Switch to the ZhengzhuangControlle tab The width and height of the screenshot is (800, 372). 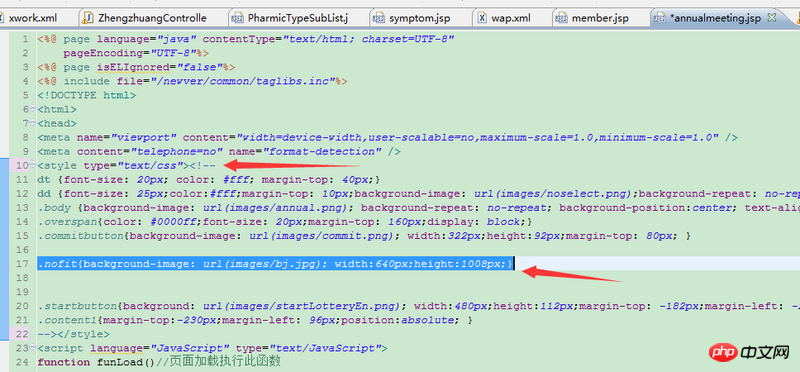pyautogui.click(x=152, y=18)
